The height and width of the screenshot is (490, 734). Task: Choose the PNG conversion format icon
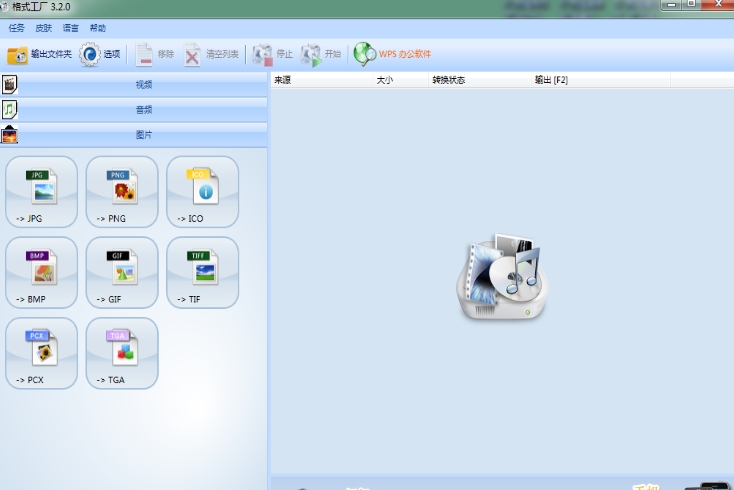tap(122, 192)
